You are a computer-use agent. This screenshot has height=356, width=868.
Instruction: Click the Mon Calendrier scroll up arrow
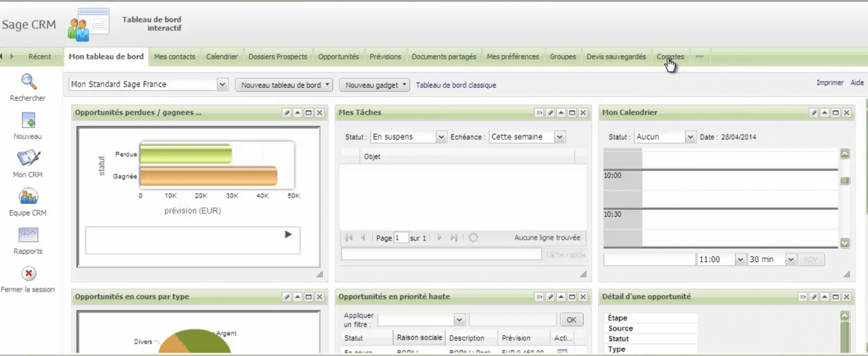[845, 154]
